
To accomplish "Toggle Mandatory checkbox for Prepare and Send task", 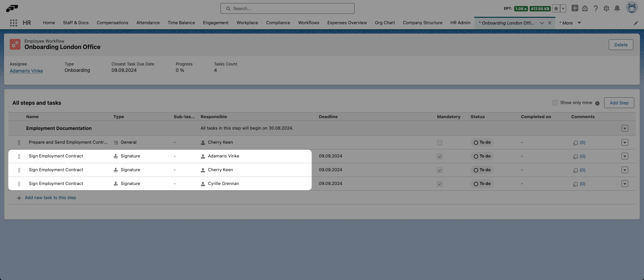I will [440, 143].
